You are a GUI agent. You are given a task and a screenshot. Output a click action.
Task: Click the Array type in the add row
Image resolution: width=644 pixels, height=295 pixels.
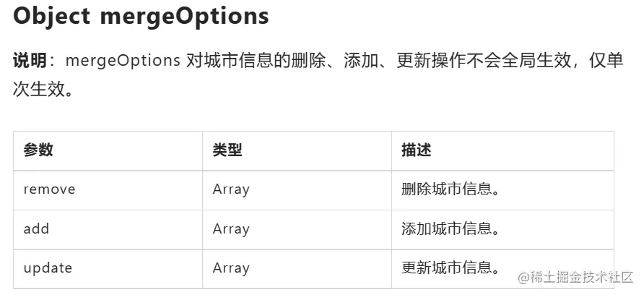point(231,228)
